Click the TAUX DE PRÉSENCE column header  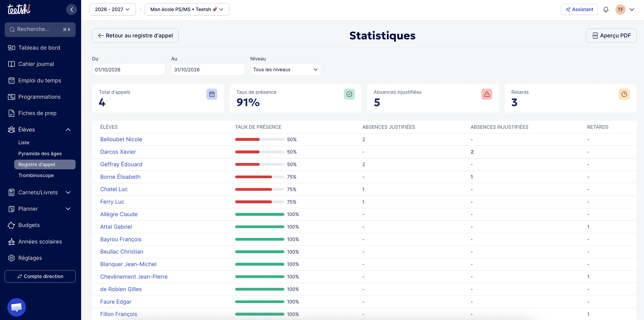(258, 127)
